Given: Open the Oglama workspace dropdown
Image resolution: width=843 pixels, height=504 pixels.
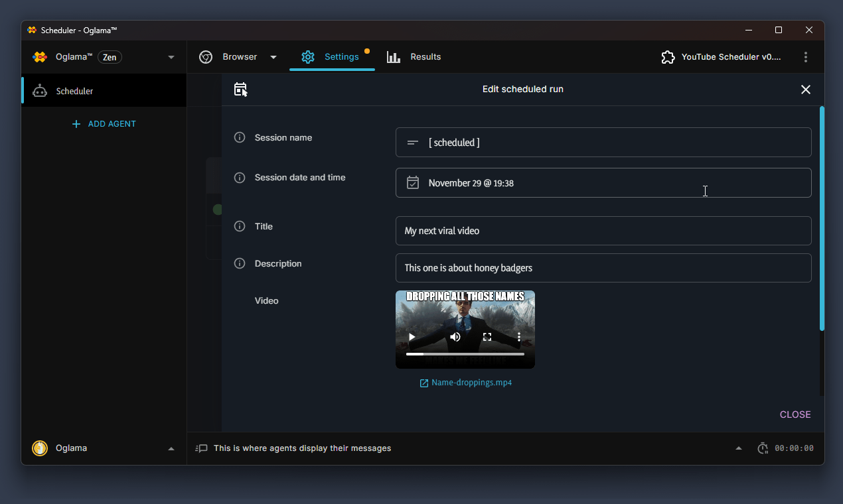Looking at the screenshot, I should tap(171, 57).
